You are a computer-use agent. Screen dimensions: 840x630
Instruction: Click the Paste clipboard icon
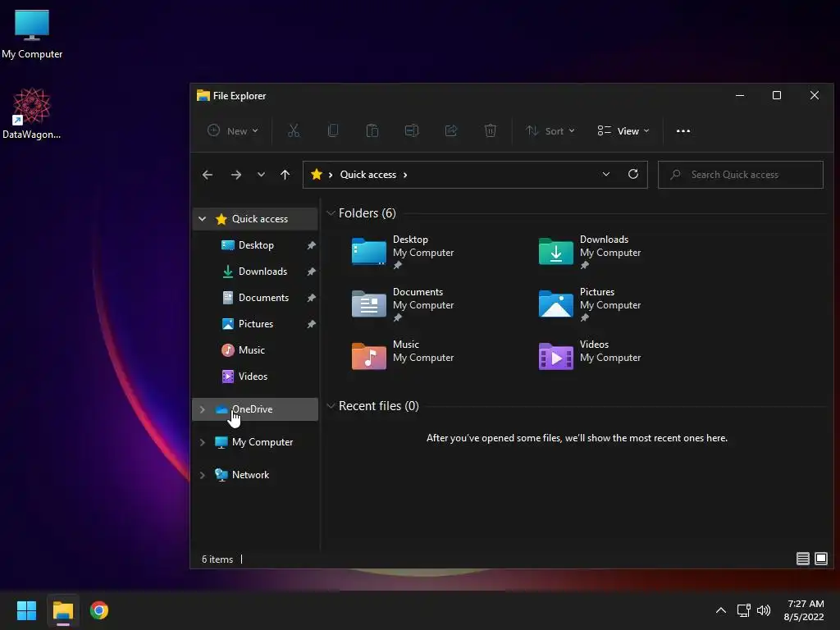(372, 130)
